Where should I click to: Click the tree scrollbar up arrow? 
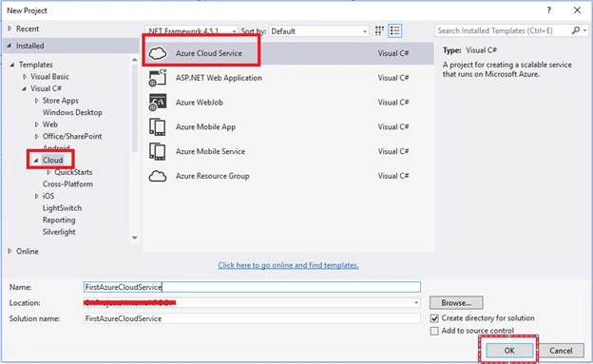pyautogui.click(x=135, y=60)
